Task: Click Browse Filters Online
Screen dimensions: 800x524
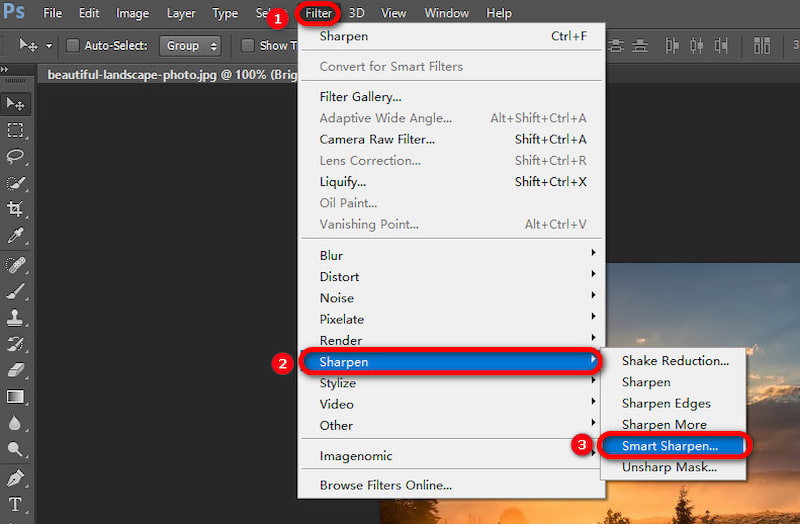Action: click(x=452, y=485)
